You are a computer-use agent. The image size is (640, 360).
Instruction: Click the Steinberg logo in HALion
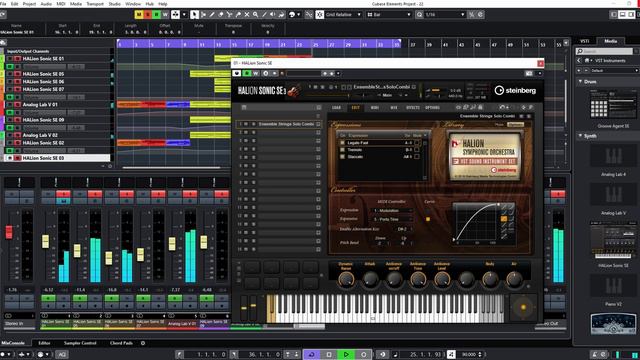point(515,91)
